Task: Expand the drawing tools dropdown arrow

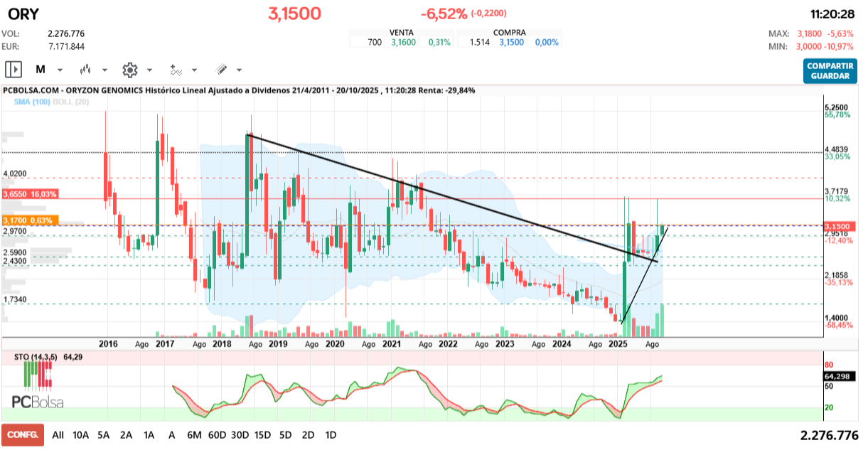Action: 239,70
